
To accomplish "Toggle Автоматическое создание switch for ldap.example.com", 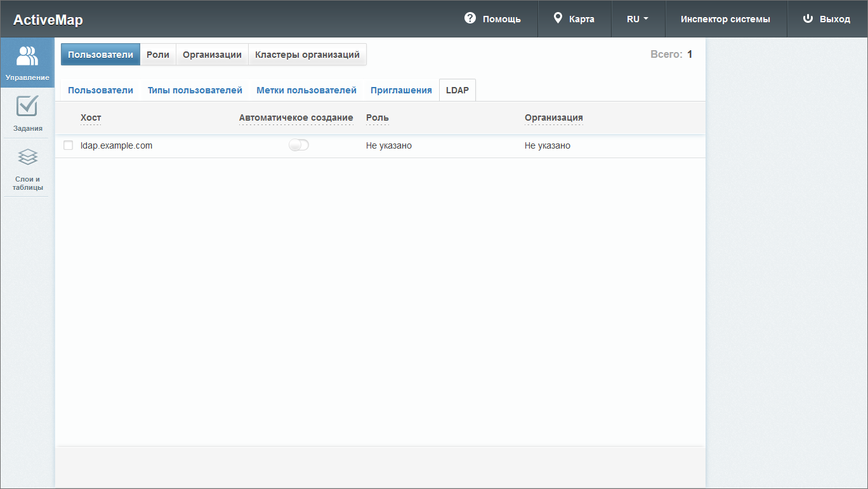I will click(298, 145).
